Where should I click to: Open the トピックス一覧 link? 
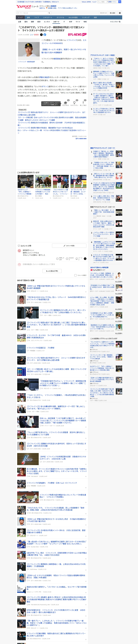(115, 22)
